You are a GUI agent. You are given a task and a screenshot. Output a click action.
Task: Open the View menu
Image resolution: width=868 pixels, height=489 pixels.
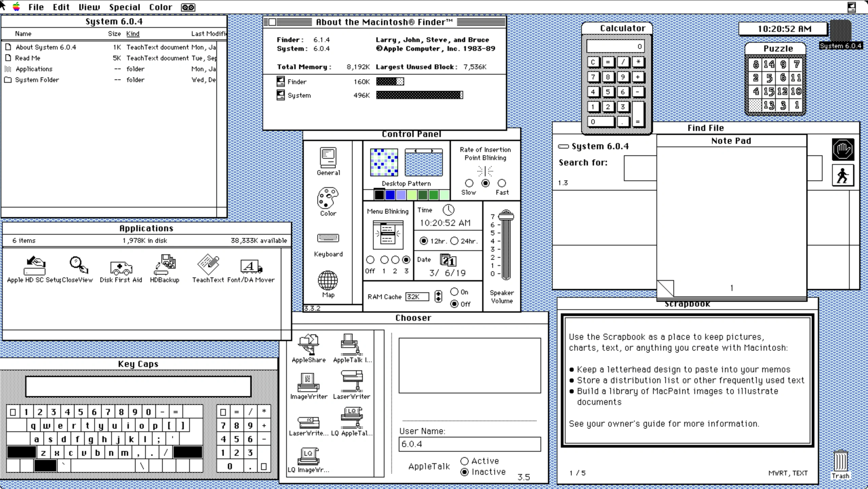pos(88,7)
